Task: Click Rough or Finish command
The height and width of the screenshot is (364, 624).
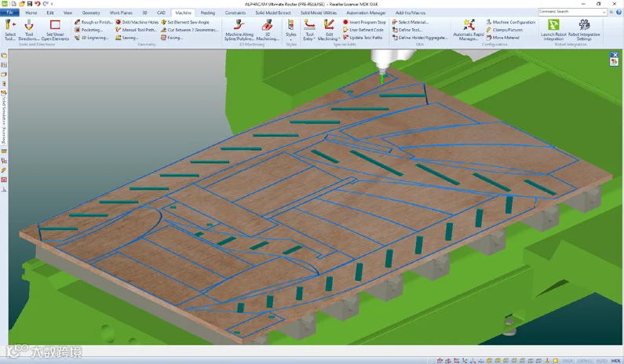Action: point(93,22)
